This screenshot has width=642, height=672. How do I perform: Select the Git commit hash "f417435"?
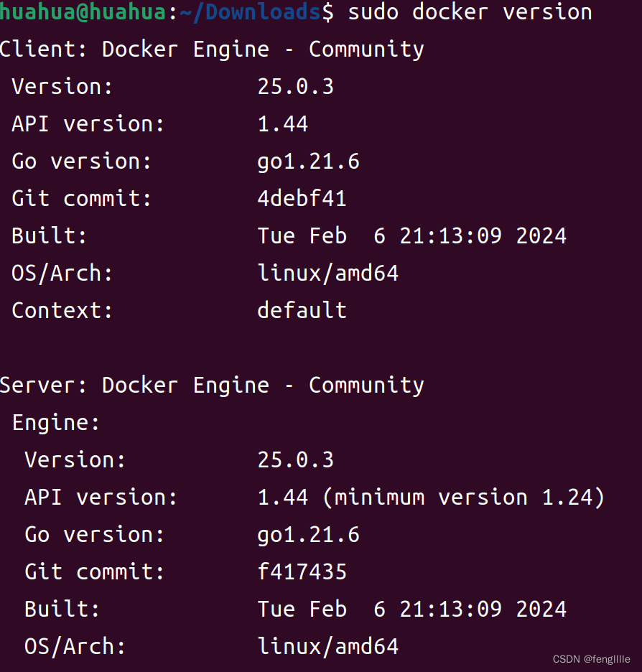click(x=302, y=571)
